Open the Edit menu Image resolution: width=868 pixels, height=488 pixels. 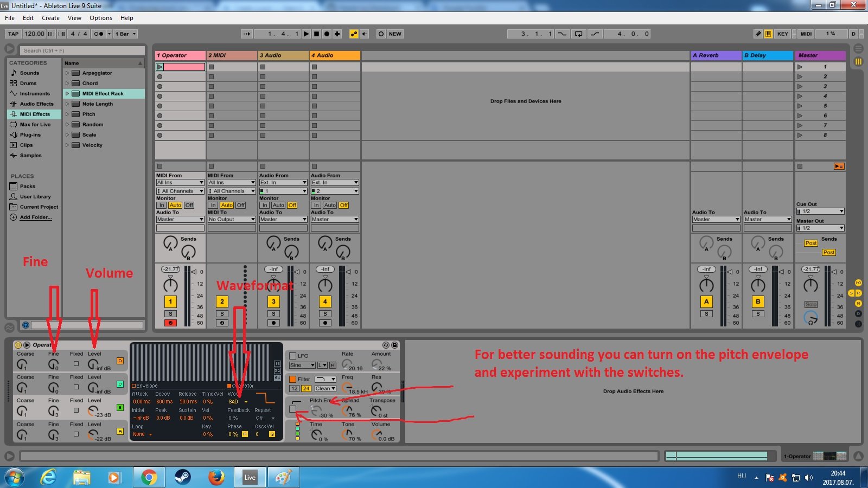[x=28, y=18]
